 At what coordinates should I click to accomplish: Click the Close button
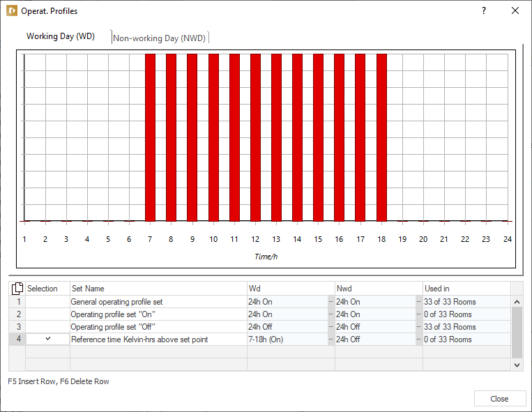(x=499, y=399)
